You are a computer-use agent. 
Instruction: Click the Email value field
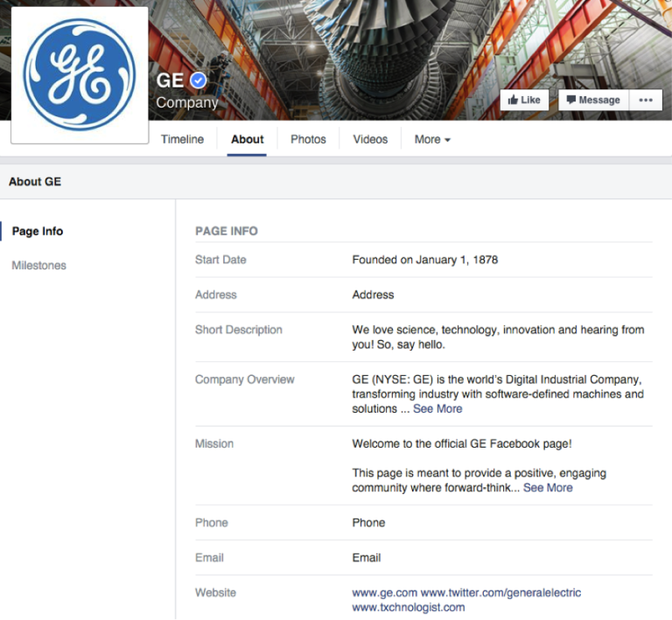(367, 558)
